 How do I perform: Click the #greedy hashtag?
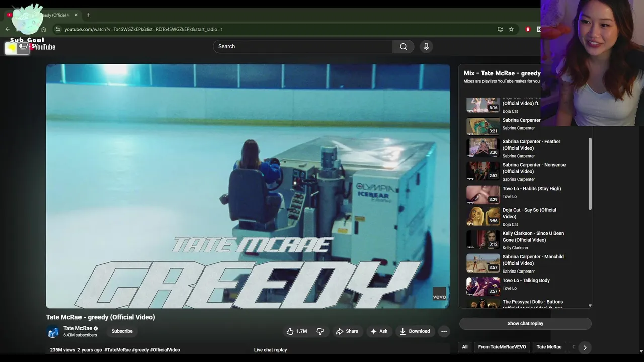(140, 350)
